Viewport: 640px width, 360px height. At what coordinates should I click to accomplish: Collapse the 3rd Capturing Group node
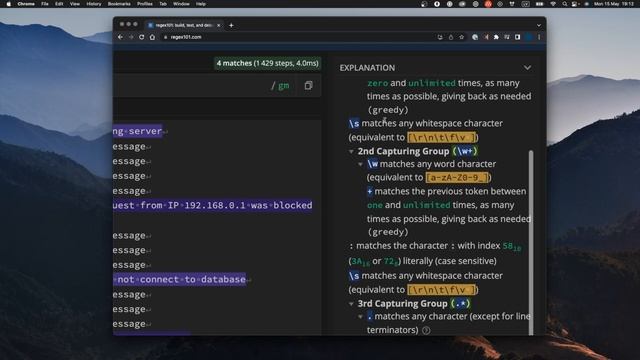click(x=351, y=304)
